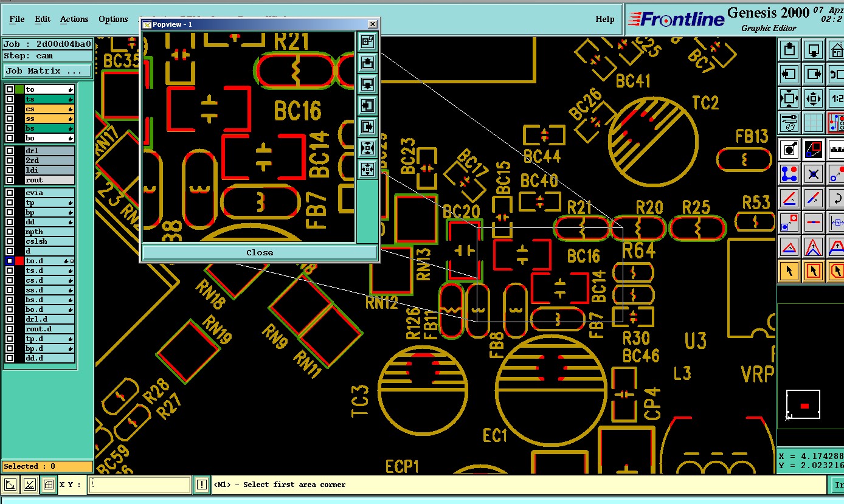Open the Options menu
This screenshot has height=504, width=844.
tap(113, 19)
